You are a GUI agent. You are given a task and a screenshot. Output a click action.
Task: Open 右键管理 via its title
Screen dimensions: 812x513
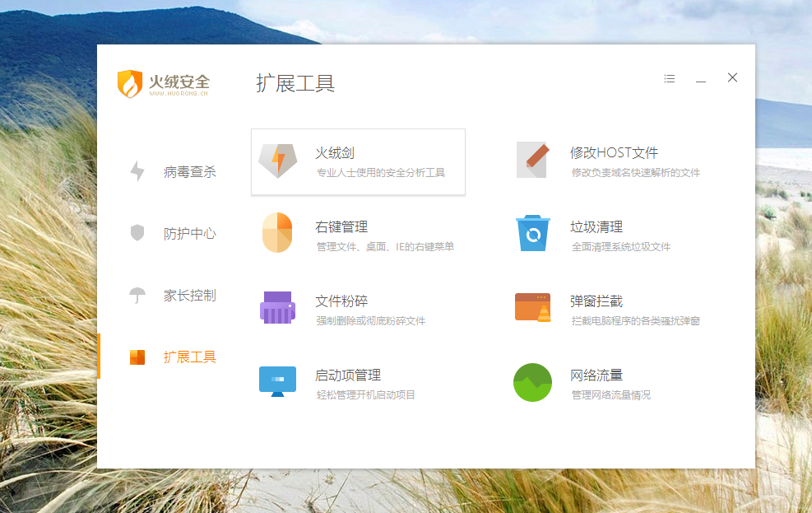click(x=341, y=226)
